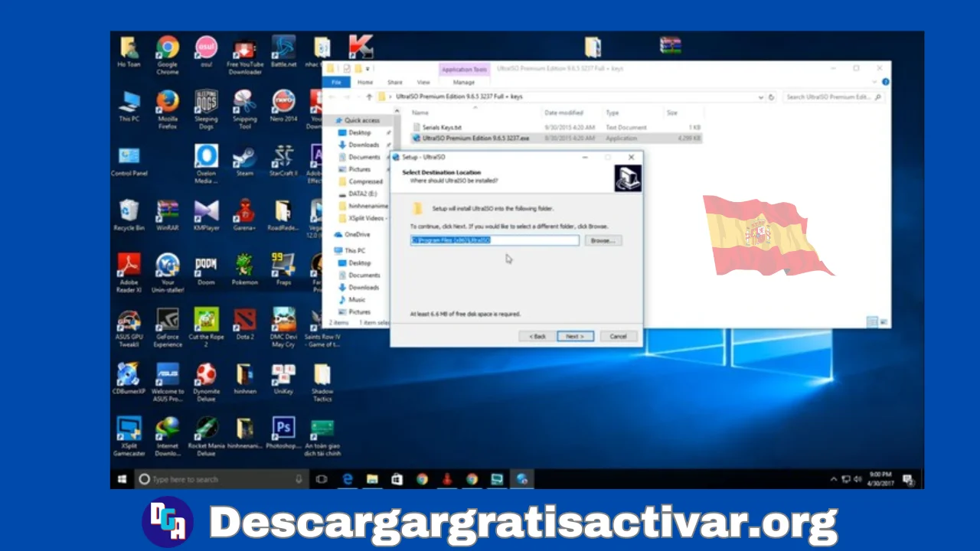Open Photoshop desktop shortcut
Viewport: 980px width, 551px height.
(283, 434)
